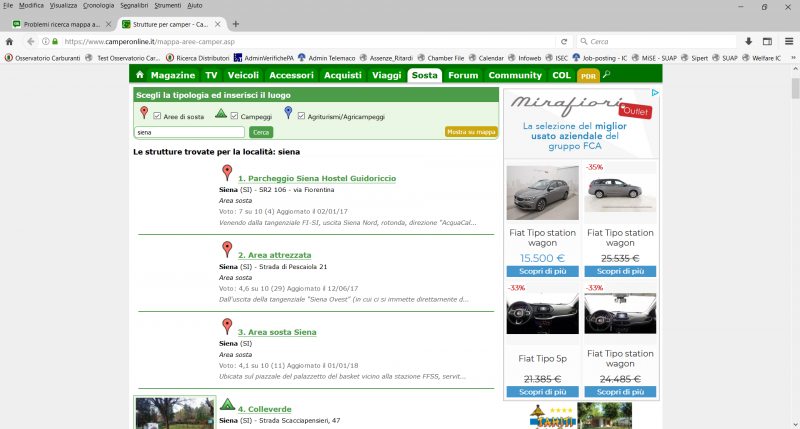Open the Firefox downloads arrow icon
This screenshot has height=429, width=800.
(748, 41)
